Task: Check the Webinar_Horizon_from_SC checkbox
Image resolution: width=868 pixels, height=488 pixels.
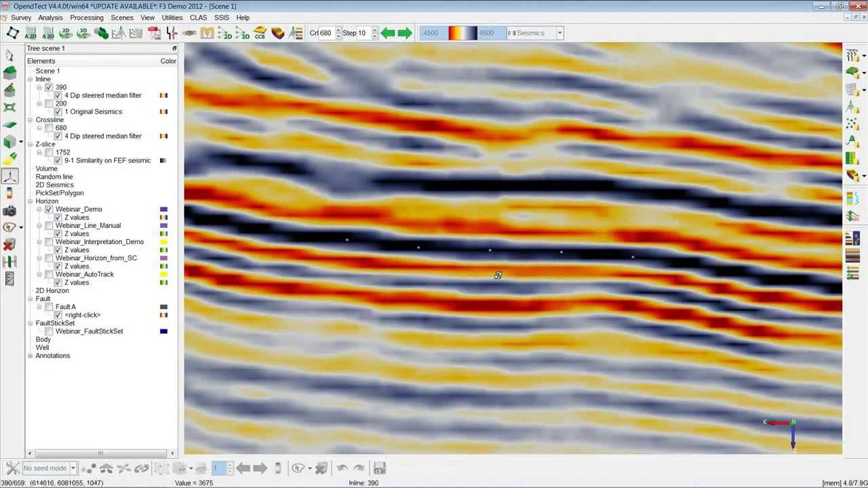Action: click(x=49, y=258)
